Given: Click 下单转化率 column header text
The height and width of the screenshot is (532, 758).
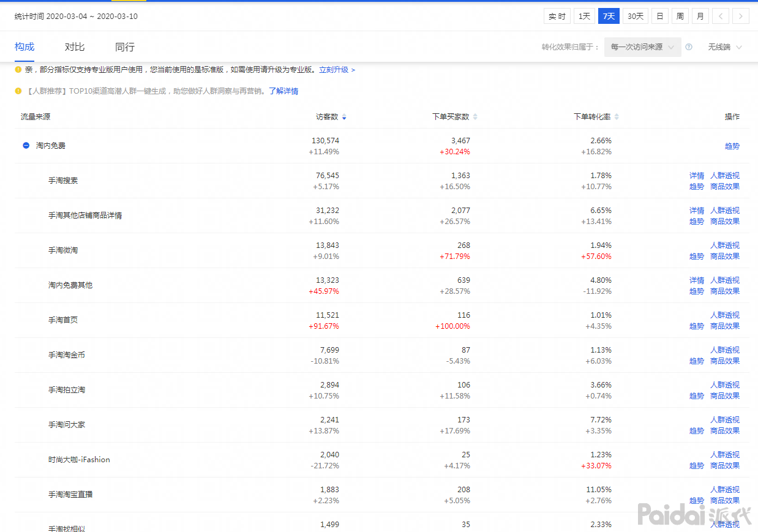Looking at the screenshot, I should [592, 117].
